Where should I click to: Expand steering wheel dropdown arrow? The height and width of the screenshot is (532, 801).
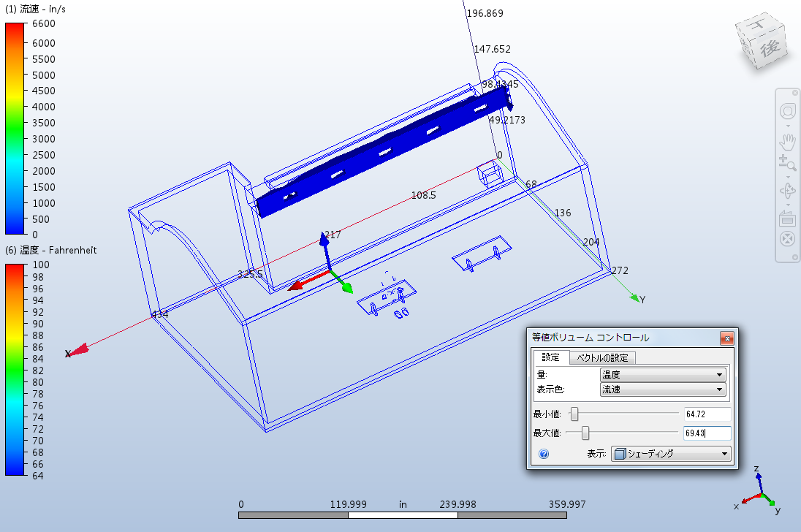tap(787, 126)
